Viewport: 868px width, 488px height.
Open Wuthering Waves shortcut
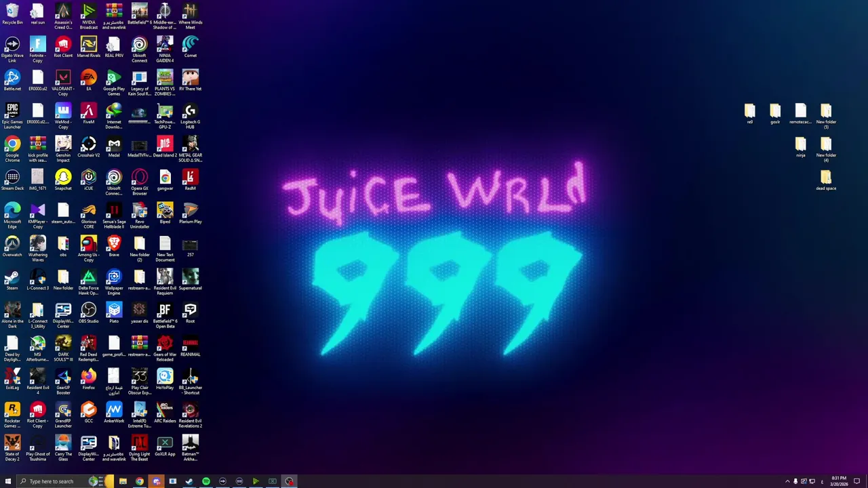[37, 249]
